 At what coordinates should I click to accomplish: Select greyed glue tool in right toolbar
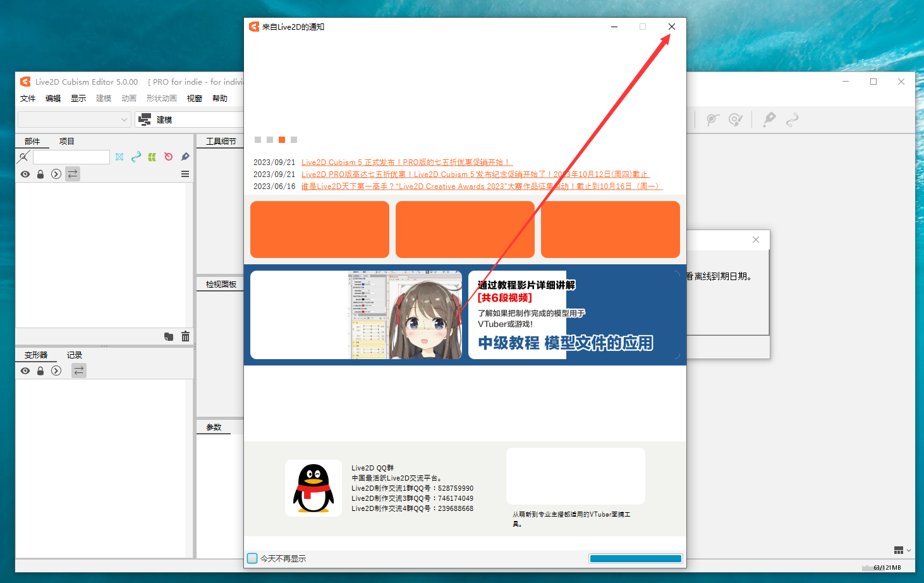click(x=769, y=119)
